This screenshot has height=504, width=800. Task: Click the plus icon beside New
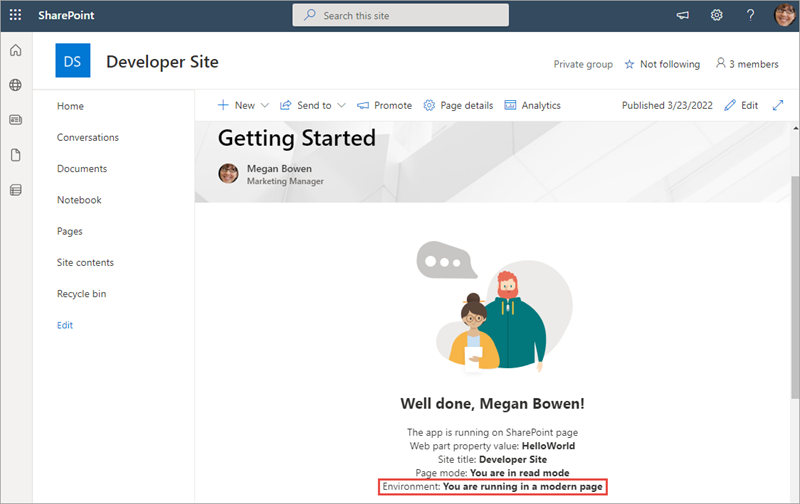pyautogui.click(x=223, y=105)
